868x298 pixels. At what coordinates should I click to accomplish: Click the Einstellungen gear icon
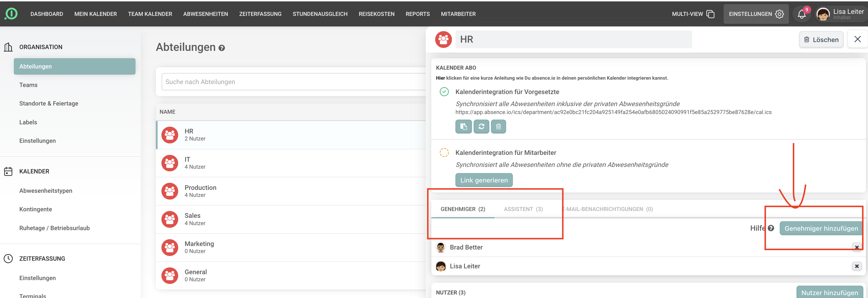779,14
